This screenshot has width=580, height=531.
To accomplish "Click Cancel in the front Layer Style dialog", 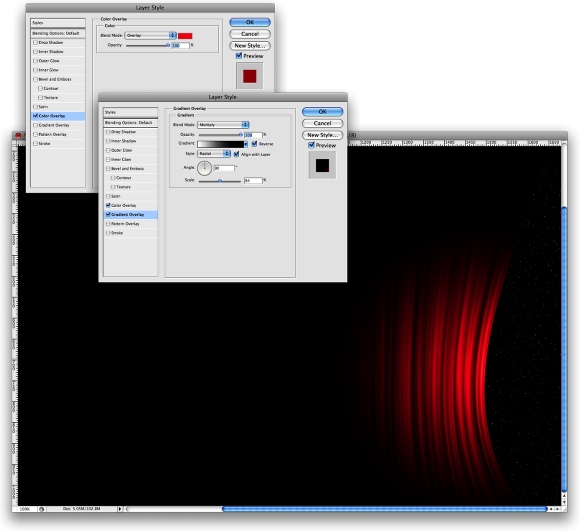I will (322, 123).
